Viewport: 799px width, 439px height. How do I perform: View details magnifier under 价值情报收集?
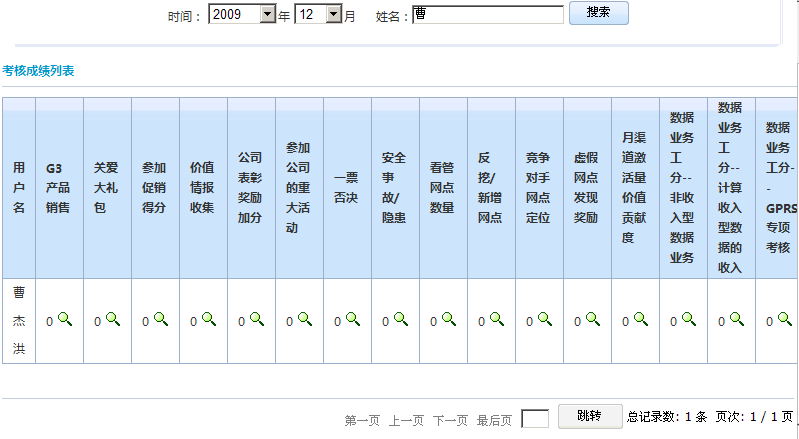(x=209, y=319)
